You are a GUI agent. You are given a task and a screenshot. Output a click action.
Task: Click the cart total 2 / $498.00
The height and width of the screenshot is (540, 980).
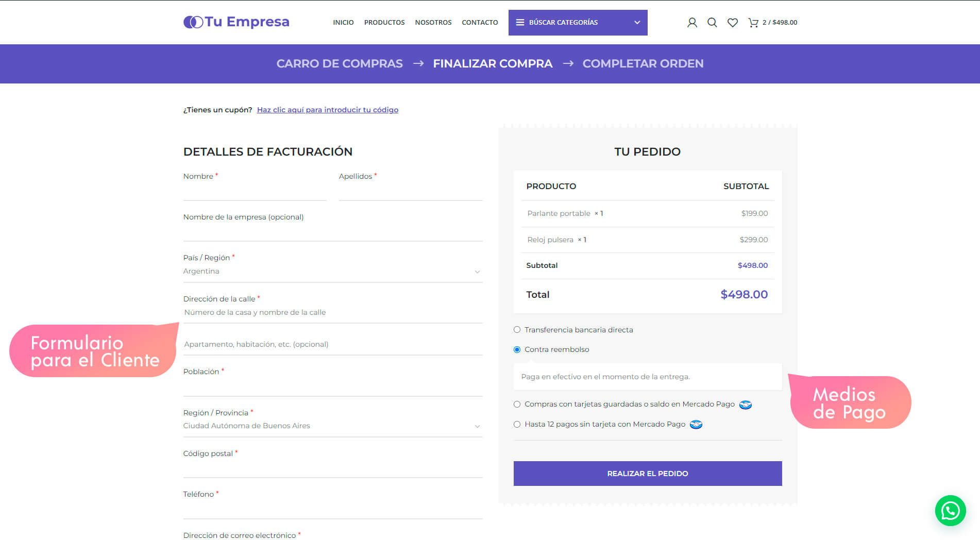tap(780, 23)
